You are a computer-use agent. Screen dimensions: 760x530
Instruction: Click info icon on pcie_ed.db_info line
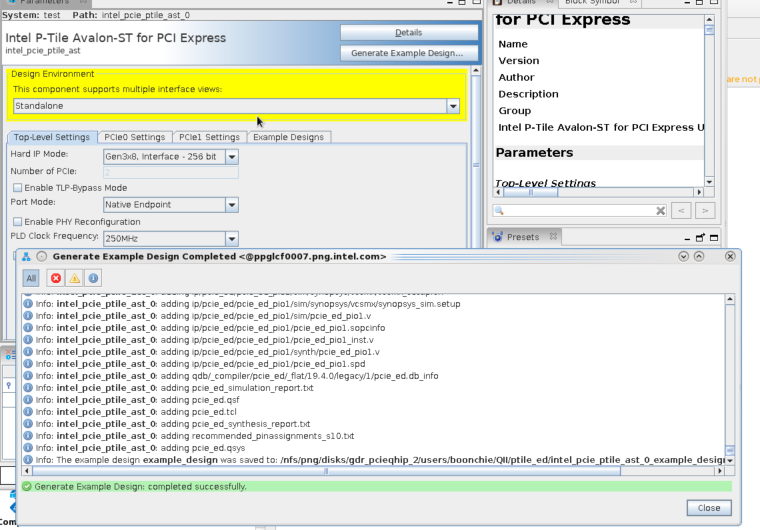[28, 376]
